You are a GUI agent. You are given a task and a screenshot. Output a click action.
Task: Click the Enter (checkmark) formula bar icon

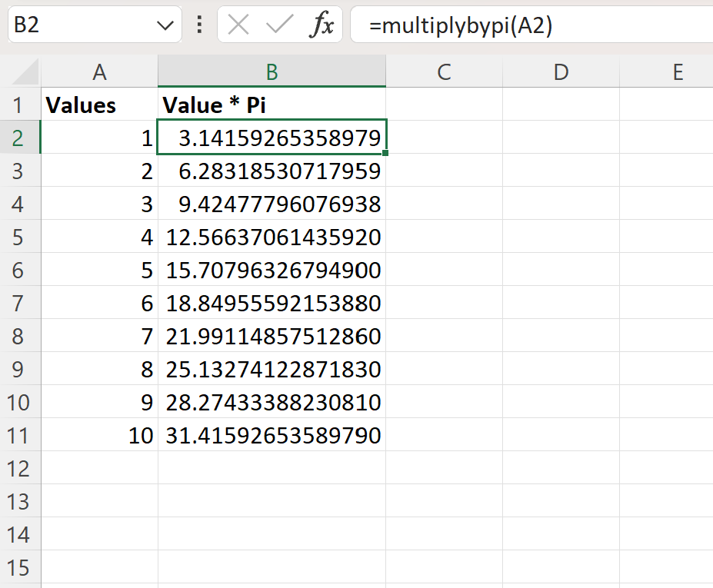pos(279,24)
